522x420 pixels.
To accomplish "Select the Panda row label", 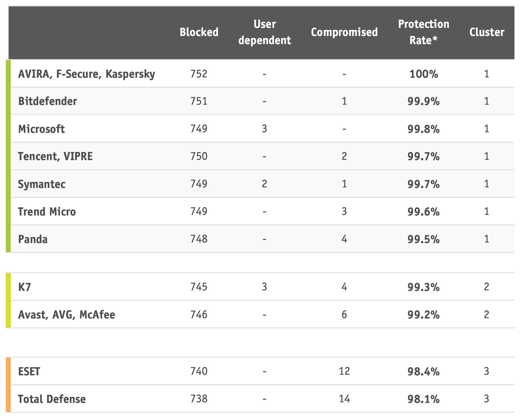I will pyautogui.click(x=33, y=239).
